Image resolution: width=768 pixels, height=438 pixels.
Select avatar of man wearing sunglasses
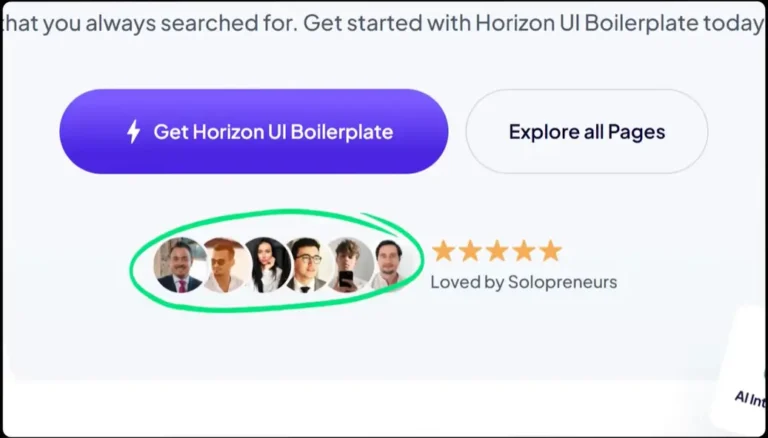click(x=224, y=265)
